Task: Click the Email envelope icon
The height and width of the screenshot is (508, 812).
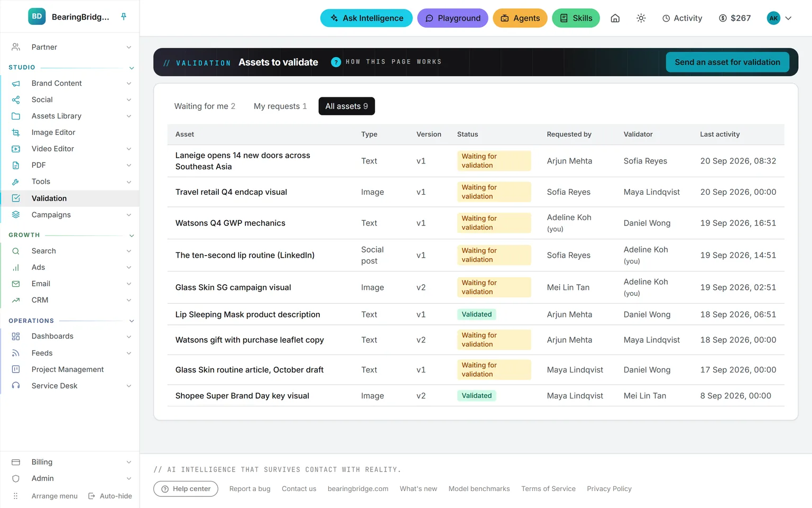Action: (16, 284)
